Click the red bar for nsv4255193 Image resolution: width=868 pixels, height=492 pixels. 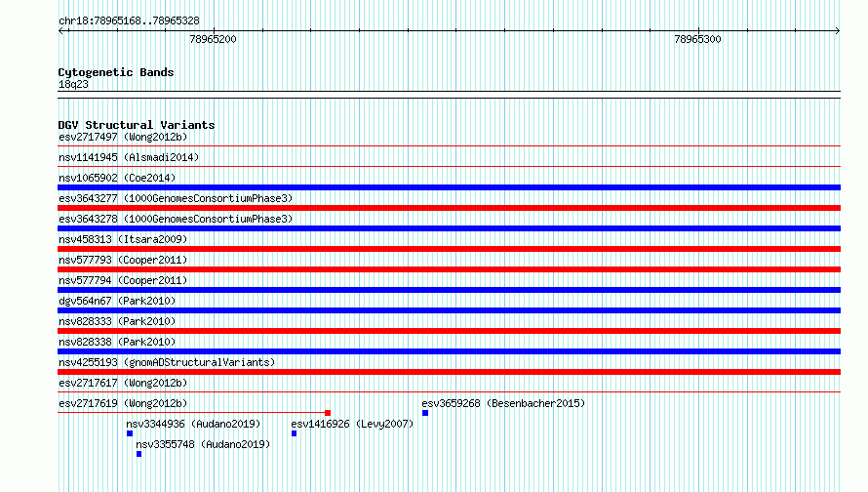[449, 372]
